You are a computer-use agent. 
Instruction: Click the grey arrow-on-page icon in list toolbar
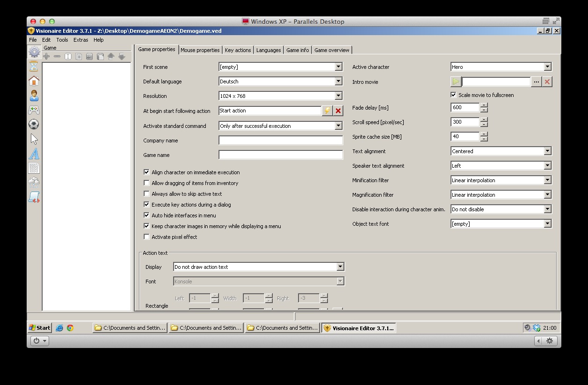[89, 56]
